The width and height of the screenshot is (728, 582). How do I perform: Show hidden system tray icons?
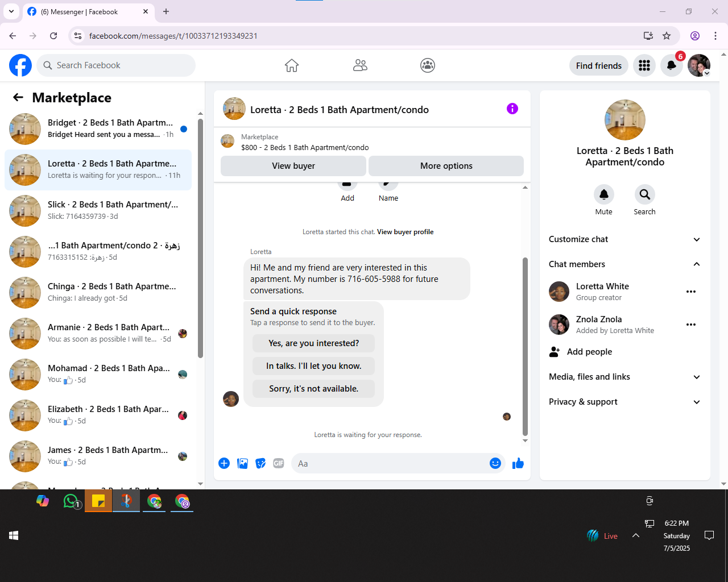(x=636, y=535)
